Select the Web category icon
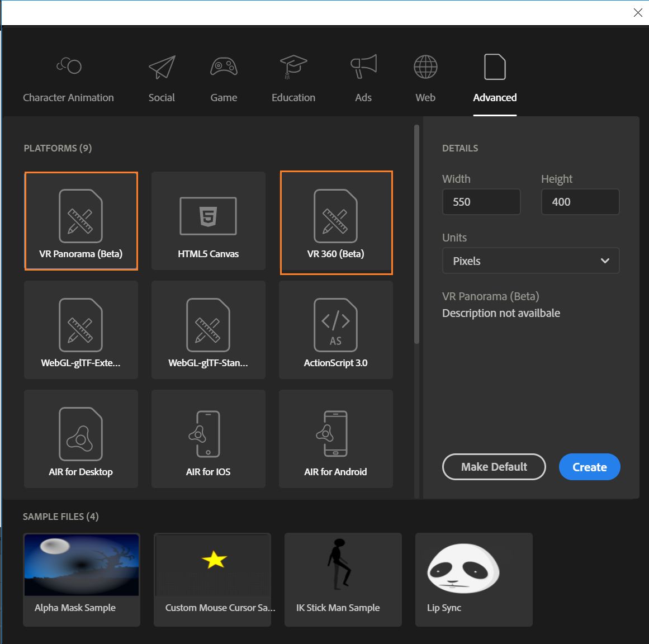 pyautogui.click(x=425, y=77)
